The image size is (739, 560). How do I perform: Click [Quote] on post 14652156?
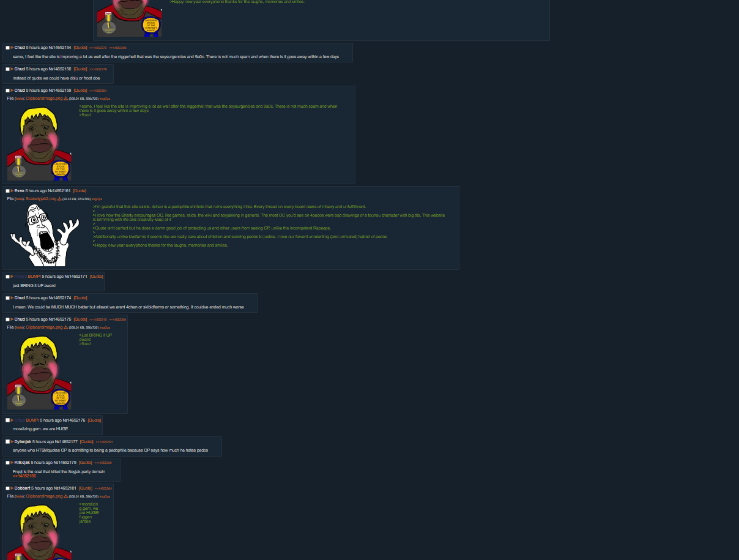pyautogui.click(x=80, y=69)
